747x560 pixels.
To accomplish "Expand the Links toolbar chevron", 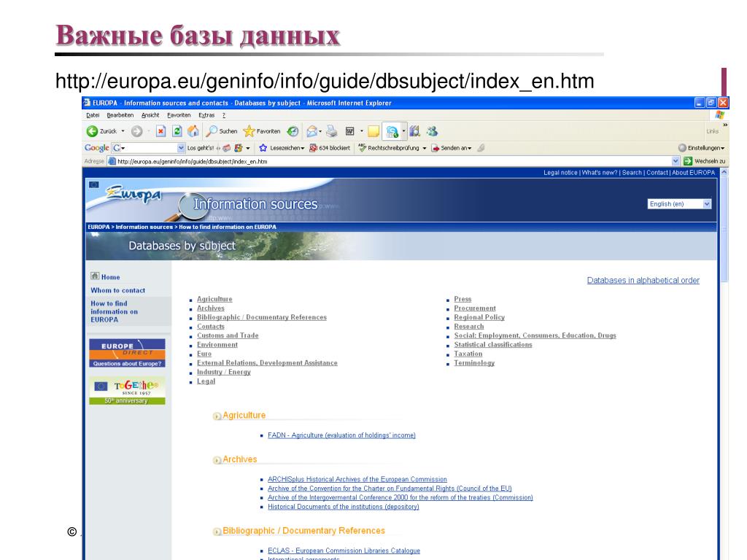I will pyautogui.click(x=725, y=125).
